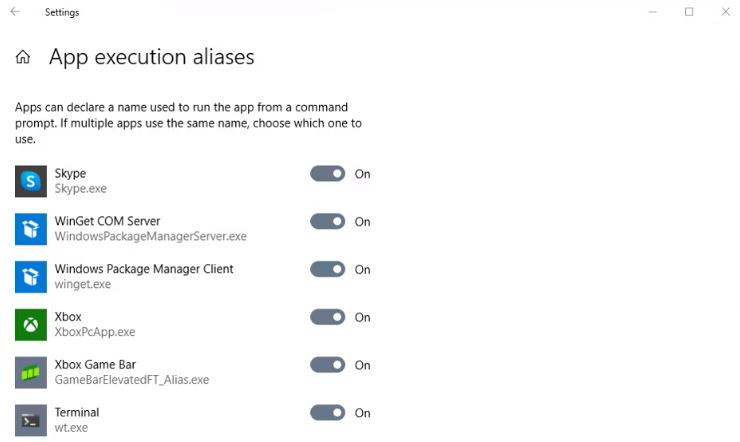740x442 pixels.
Task: Click the Xbox Game Bar entry name
Action: 95,365
